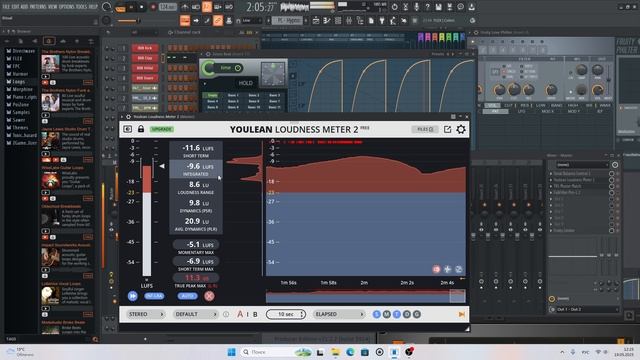
Task: Open the FILE menu in FL Studio
Action: pos(6,7)
